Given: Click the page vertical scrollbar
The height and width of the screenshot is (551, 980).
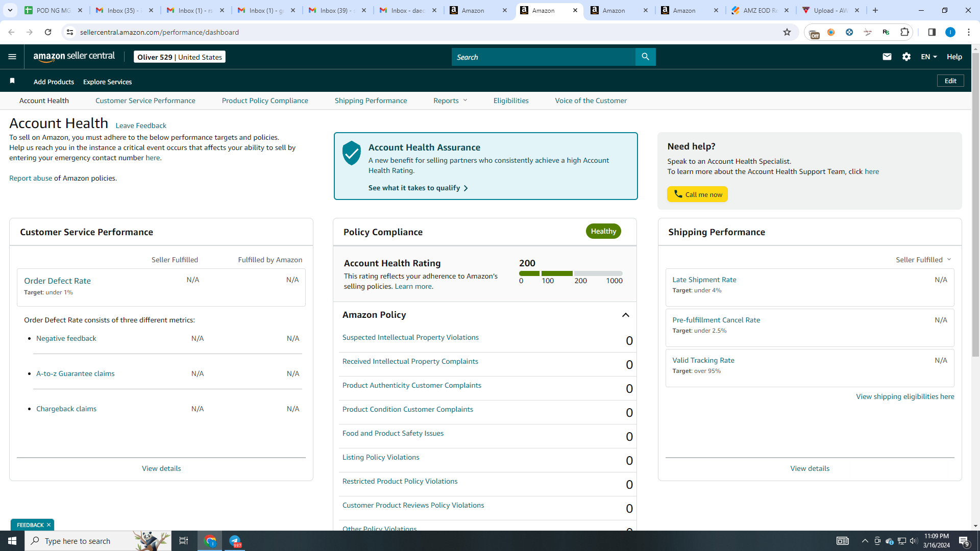Looking at the screenshot, I should (975, 204).
